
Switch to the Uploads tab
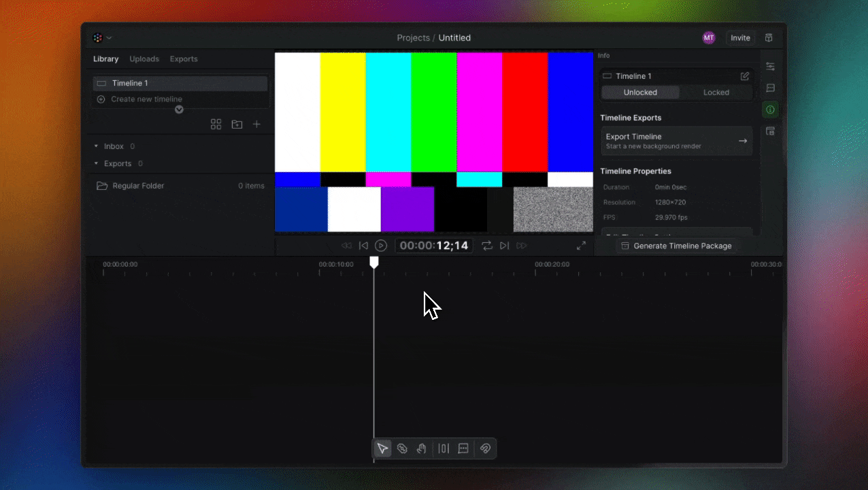144,59
